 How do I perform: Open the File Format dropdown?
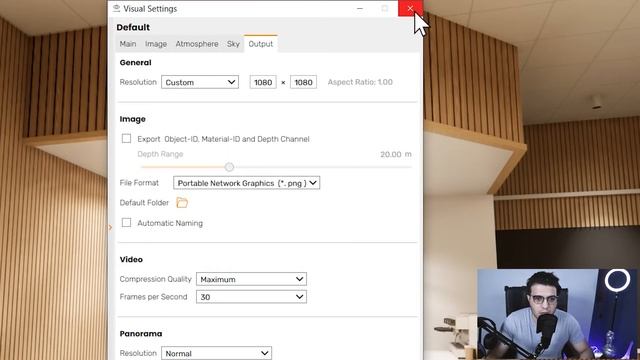[x=247, y=183]
